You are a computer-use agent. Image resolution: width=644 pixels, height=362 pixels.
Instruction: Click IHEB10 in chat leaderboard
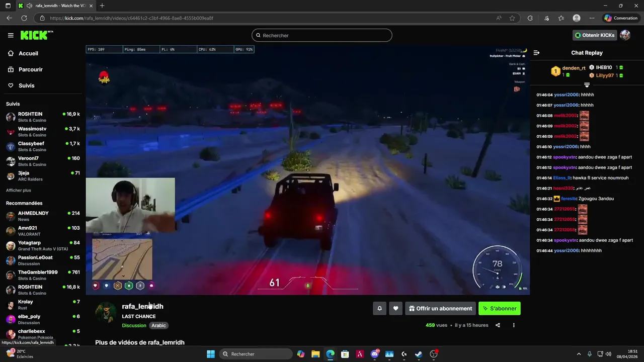(604, 67)
